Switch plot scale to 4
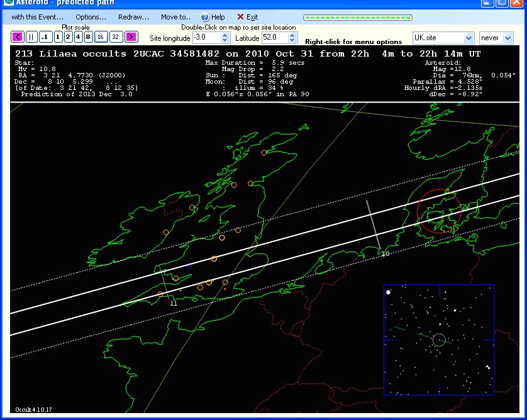 78,37
